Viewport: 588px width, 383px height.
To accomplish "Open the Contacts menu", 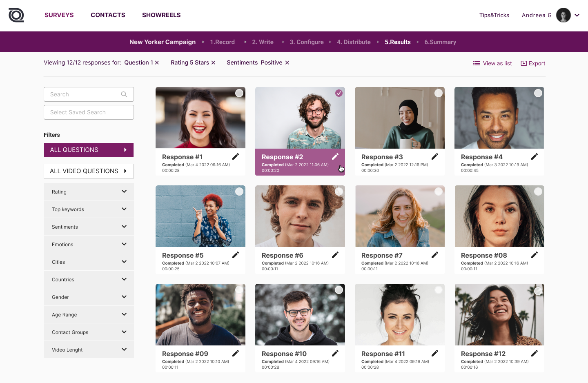I will coord(108,15).
